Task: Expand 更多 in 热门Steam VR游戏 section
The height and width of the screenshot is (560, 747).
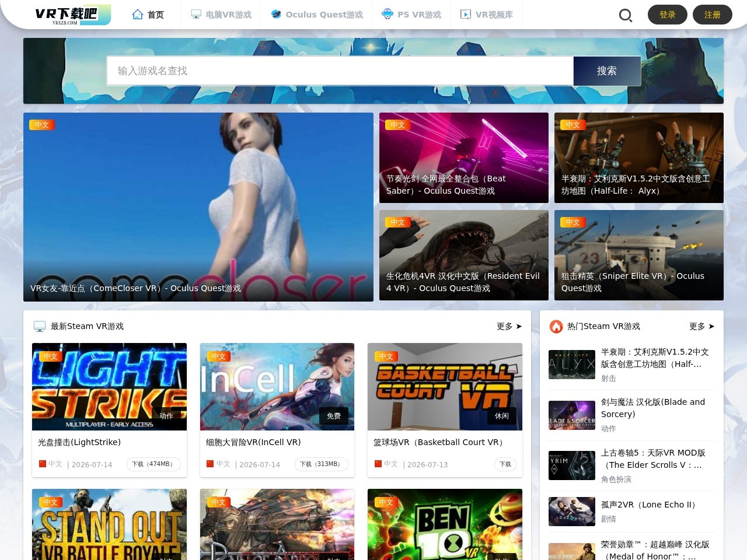Action: (x=702, y=327)
